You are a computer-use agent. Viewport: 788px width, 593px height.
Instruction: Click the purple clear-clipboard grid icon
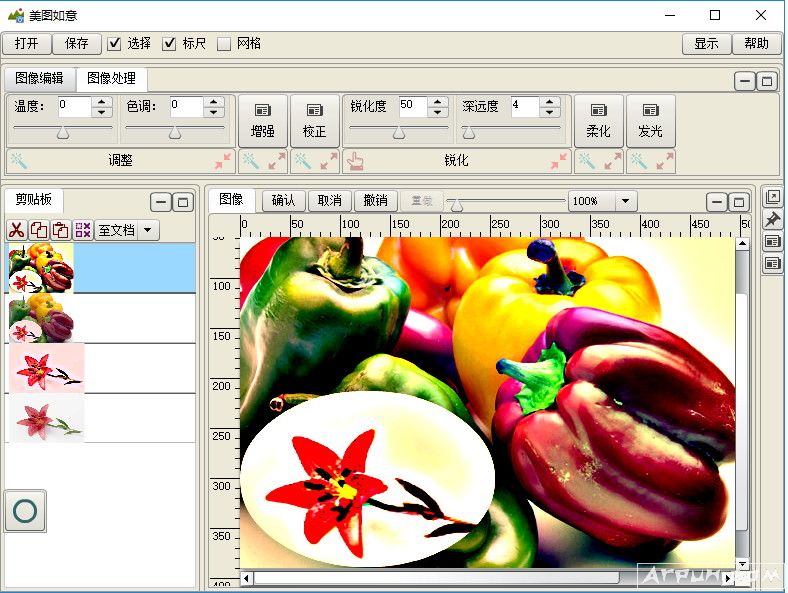pos(82,230)
